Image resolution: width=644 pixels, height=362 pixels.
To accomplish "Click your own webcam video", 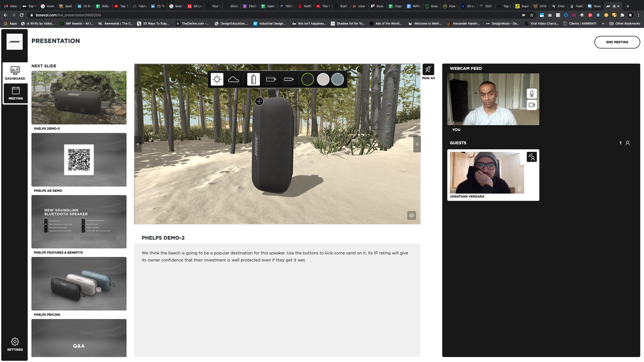I will coord(493,99).
